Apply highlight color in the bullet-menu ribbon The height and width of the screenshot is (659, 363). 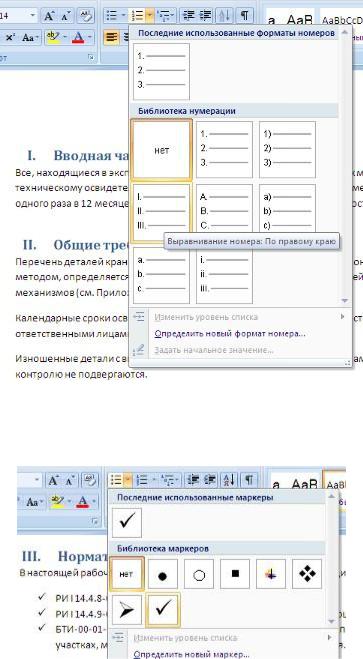57,502
